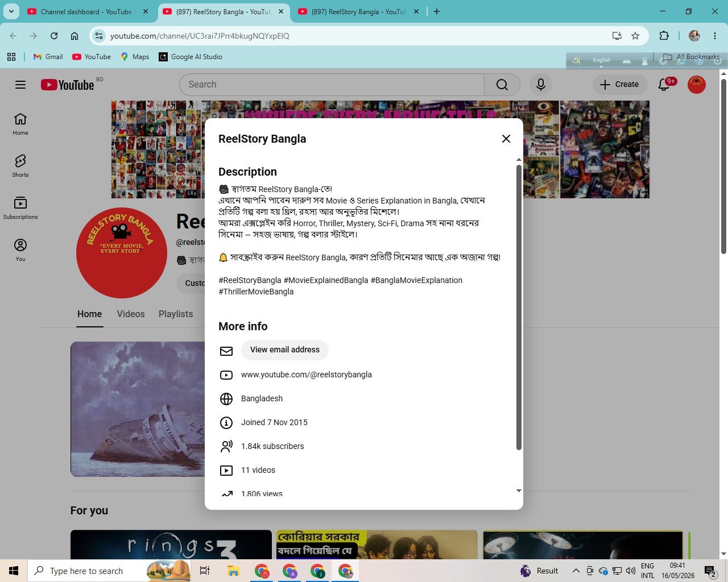This screenshot has width=728, height=582.
Task: Click the YouTube play icon beside channel URL
Action: pyautogui.click(x=226, y=375)
